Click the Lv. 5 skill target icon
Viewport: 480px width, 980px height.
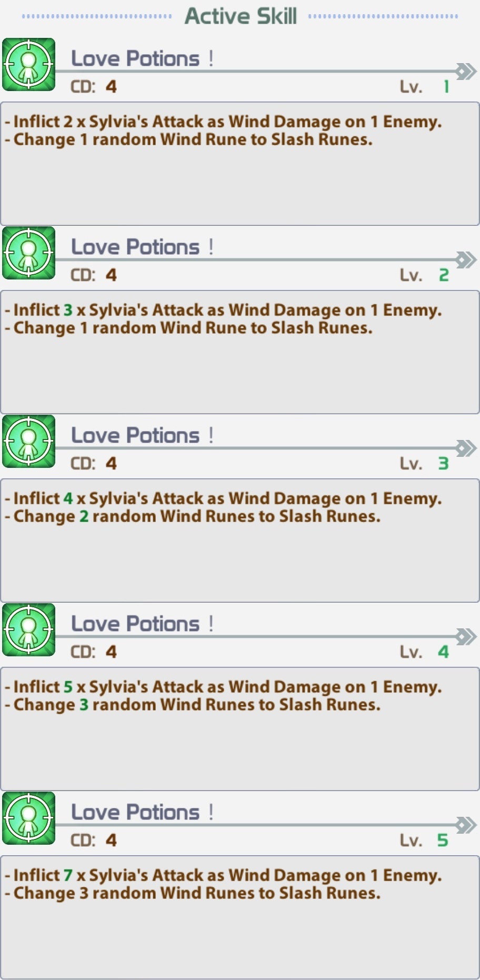(x=29, y=818)
